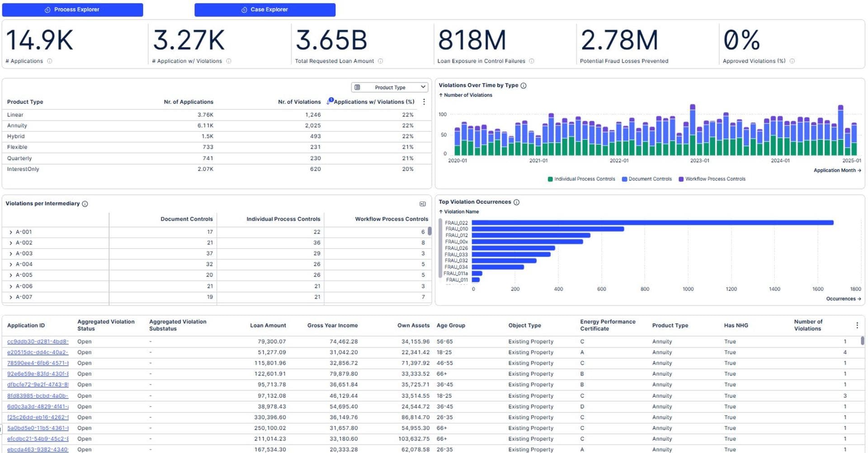Click Energy Performance Certificate column header

click(608, 325)
